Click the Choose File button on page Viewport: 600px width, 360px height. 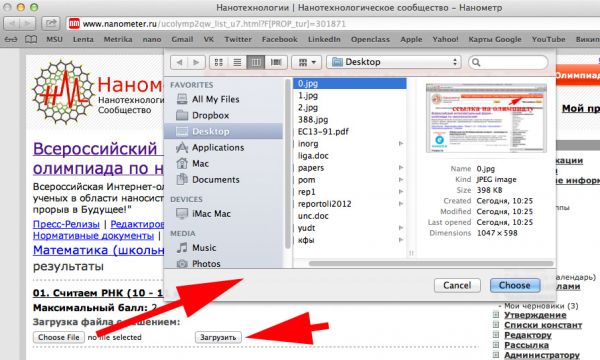[x=59, y=337]
